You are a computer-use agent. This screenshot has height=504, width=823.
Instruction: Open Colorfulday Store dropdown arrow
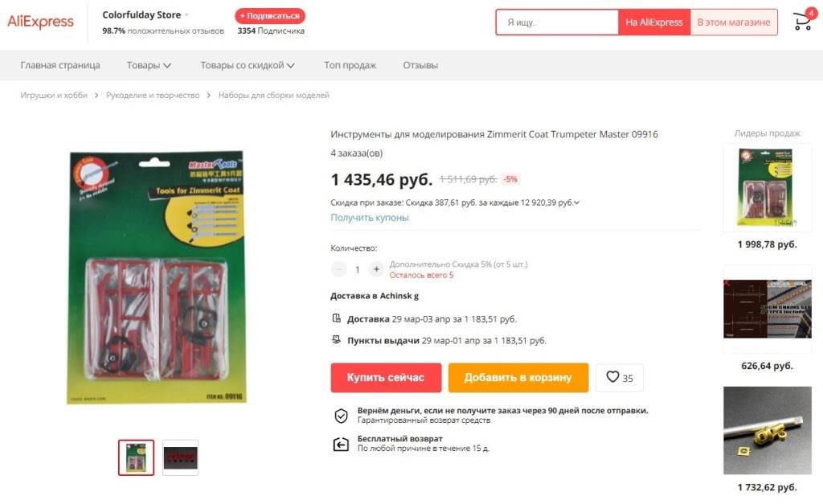186,15
